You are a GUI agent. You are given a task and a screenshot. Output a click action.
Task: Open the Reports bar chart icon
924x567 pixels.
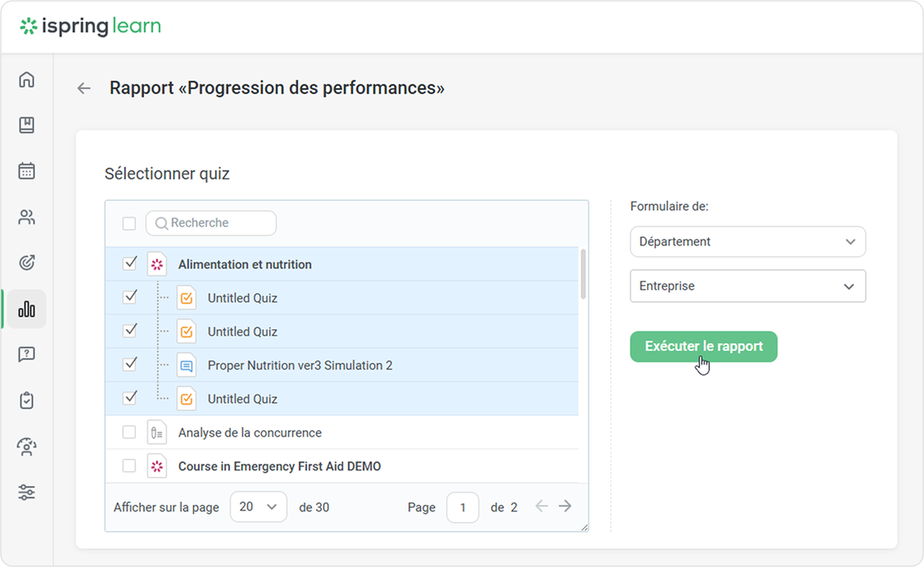[27, 309]
